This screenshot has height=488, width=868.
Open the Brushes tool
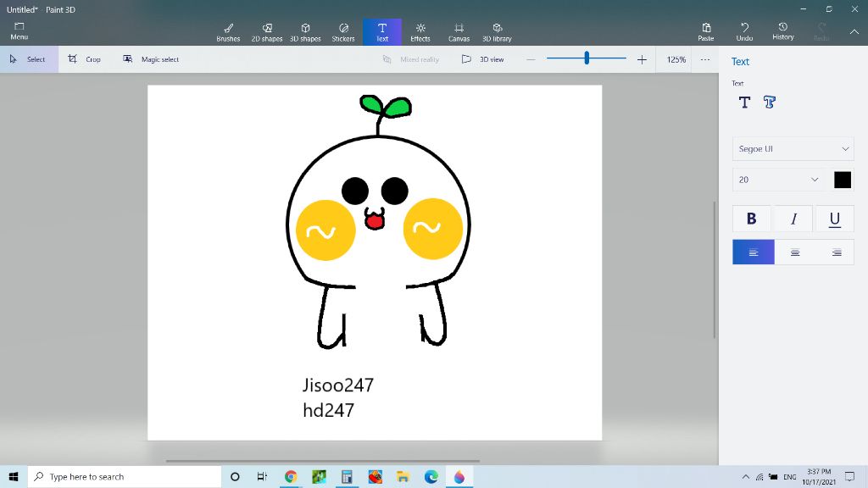coord(228,31)
